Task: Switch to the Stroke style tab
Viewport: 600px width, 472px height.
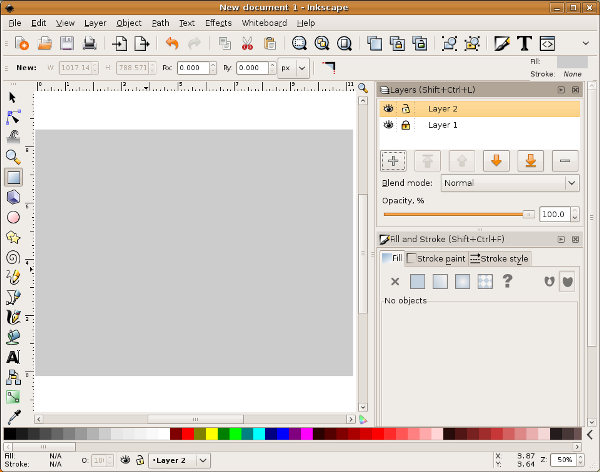Action: coord(499,259)
